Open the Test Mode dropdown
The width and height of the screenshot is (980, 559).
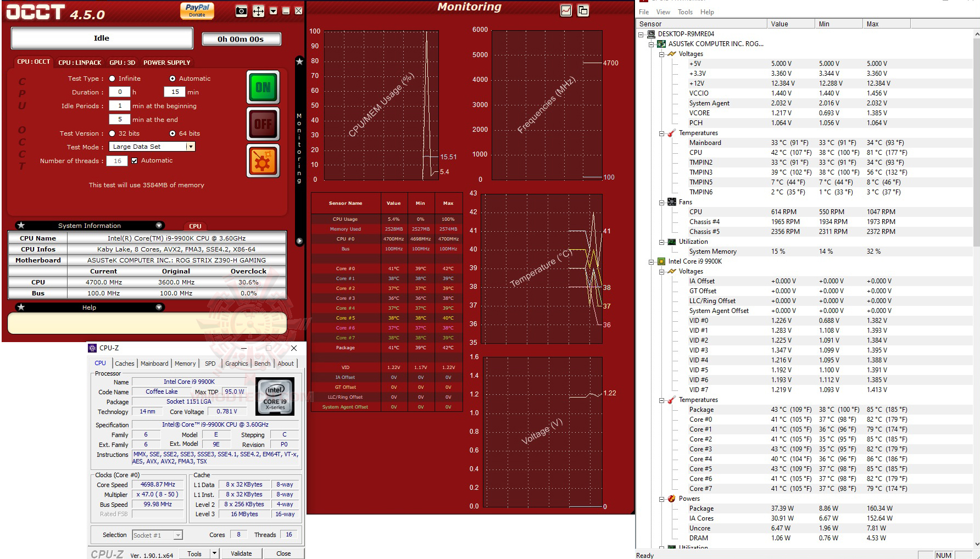pos(191,147)
